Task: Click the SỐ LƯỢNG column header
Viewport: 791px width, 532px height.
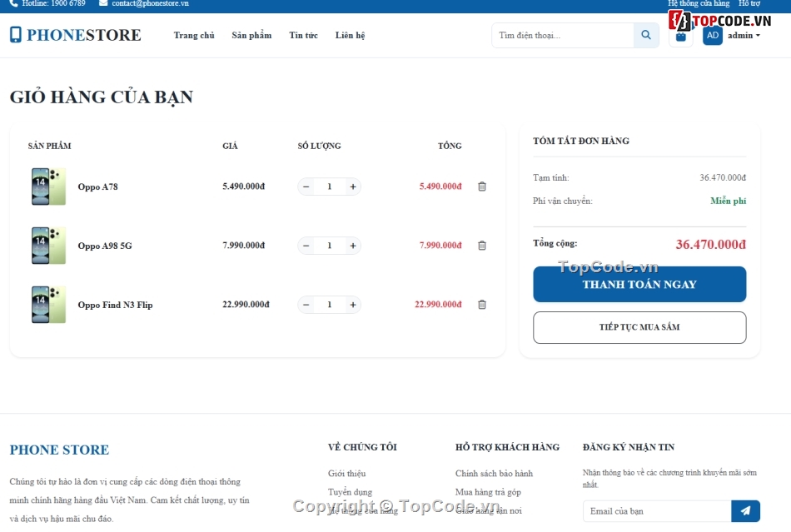Action: tap(320, 146)
